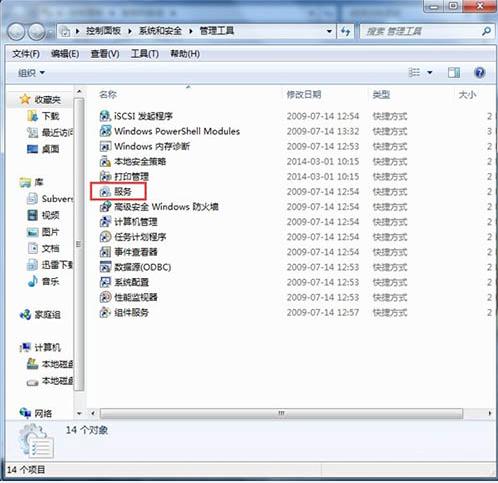Screen dimensions: 498x483
Task: Open 视频 library in sidebar
Action: (x=43, y=215)
